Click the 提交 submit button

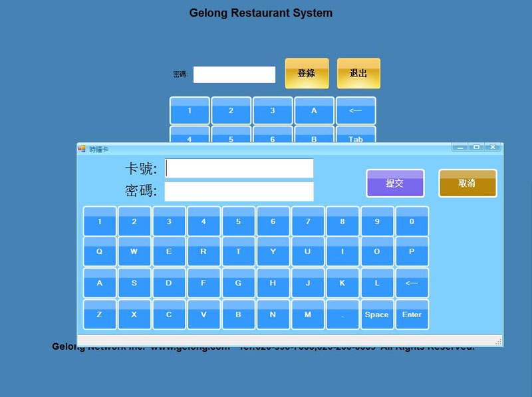(395, 184)
